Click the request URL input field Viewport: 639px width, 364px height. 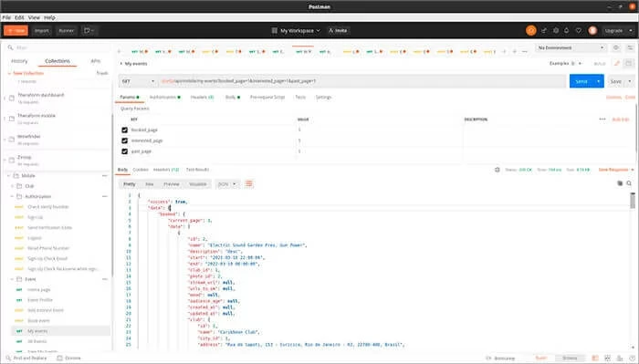[362, 81]
